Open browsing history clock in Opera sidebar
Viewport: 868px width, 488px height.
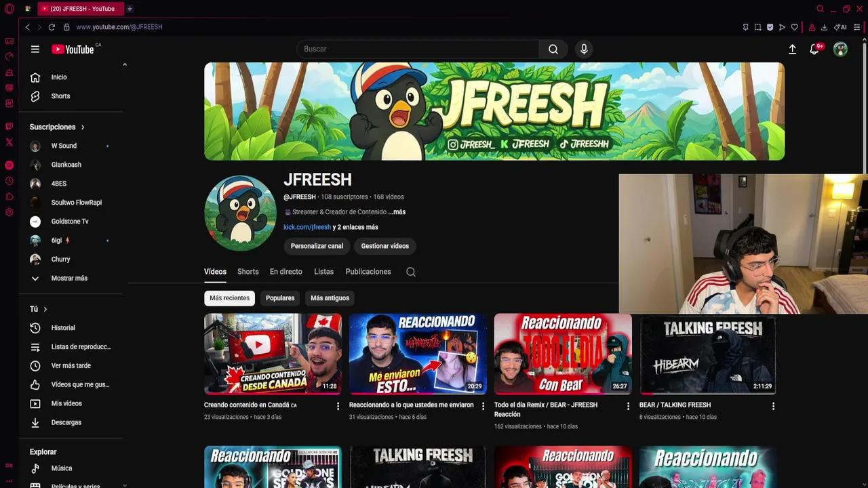(x=9, y=181)
